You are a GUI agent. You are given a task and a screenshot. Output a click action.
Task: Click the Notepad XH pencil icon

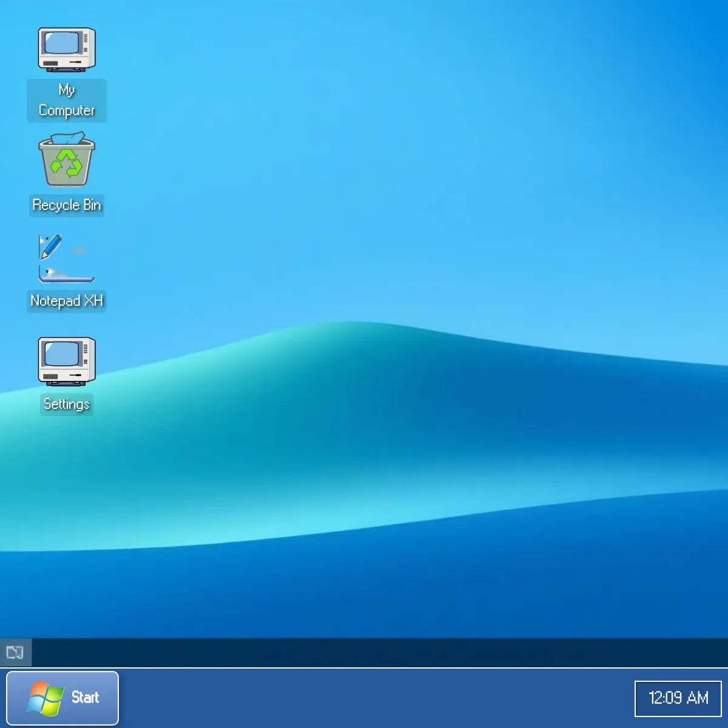pyautogui.click(x=51, y=245)
